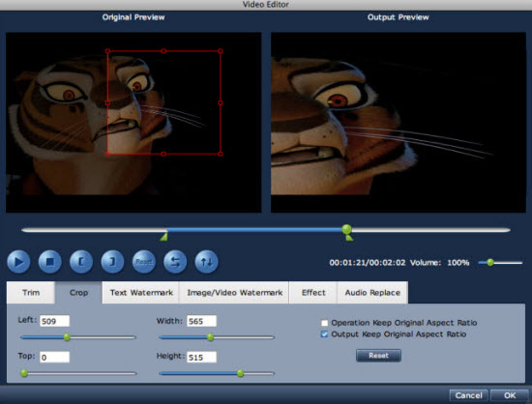This screenshot has width=532, height=404.
Task: Click the Volume 100% label
Action: point(439,263)
